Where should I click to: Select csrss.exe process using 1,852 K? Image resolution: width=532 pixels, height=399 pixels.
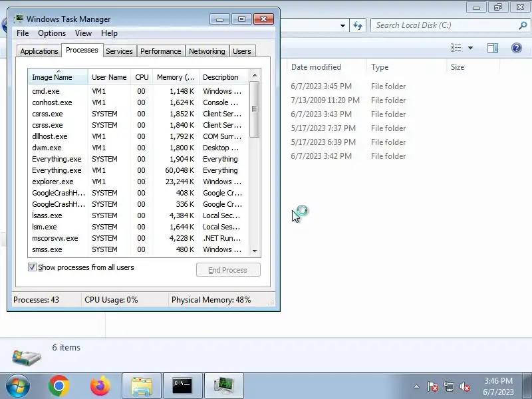click(x=139, y=114)
